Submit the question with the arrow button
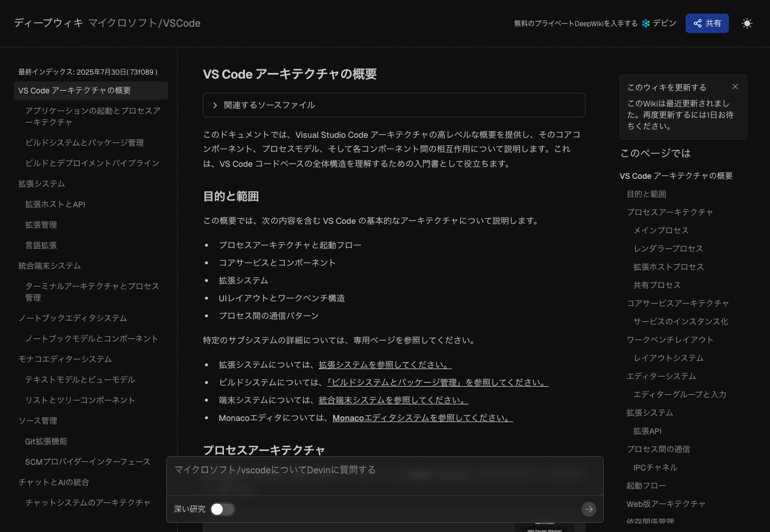 coord(589,509)
